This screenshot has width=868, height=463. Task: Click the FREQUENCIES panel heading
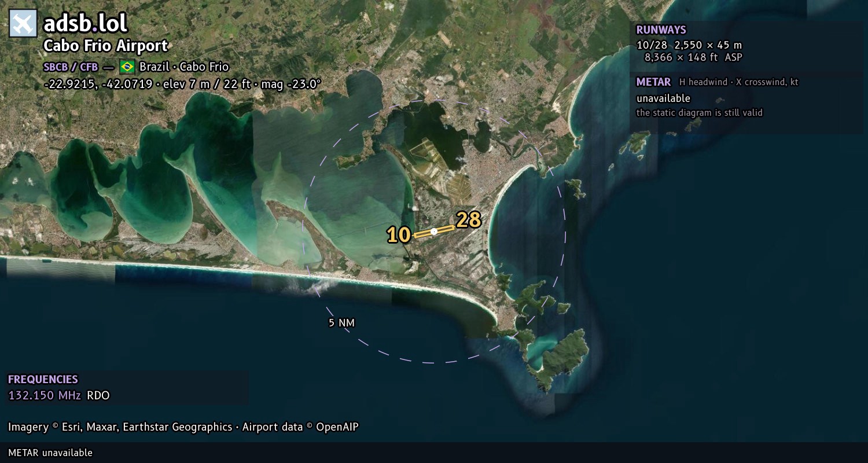tap(43, 380)
